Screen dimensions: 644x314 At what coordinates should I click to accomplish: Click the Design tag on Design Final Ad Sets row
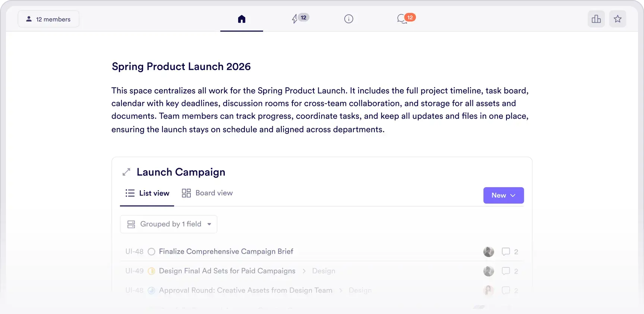(323, 271)
